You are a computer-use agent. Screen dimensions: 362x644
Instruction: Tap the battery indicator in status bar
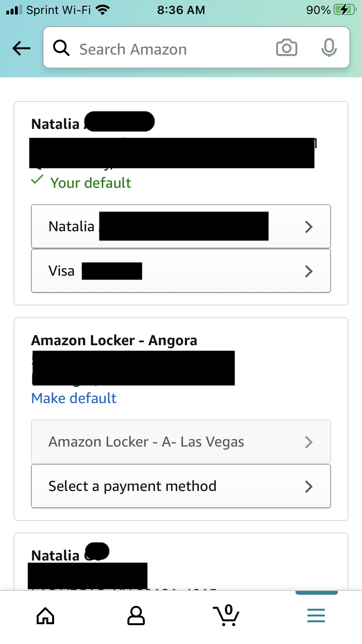tap(345, 10)
